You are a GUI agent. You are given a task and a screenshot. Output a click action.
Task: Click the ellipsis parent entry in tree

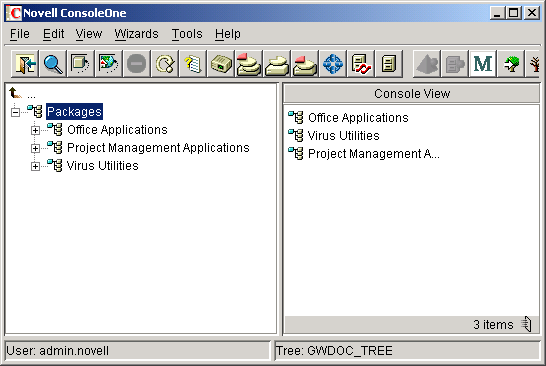[x=31, y=95]
